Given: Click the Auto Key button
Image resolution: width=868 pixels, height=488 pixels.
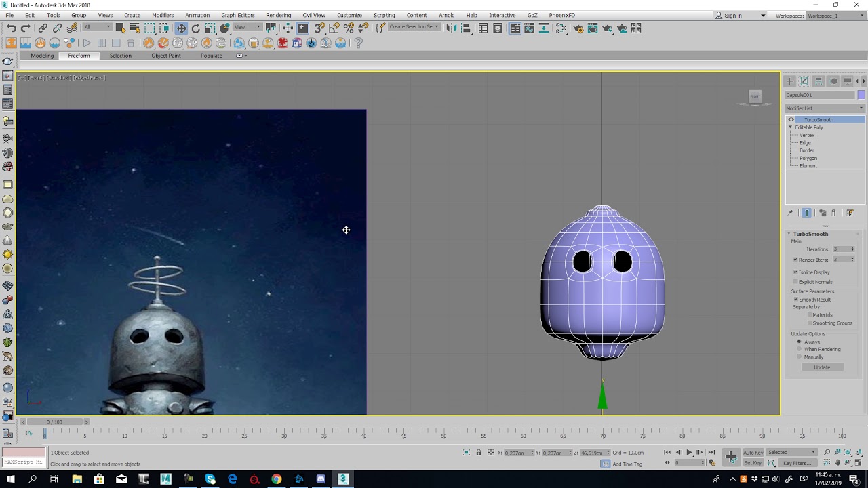Looking at the screenshot, I should [x=753, y=452].
